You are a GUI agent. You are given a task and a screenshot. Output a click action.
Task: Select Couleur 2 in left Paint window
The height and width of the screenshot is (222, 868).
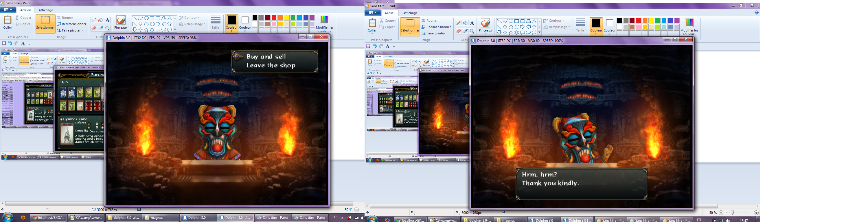point(245,24)
